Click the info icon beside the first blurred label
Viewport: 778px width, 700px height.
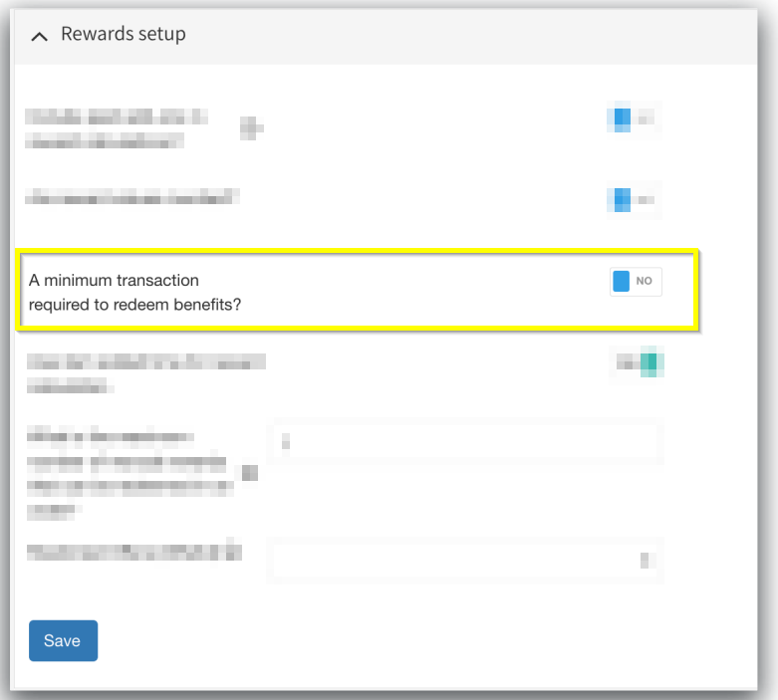click(x=251, y=127)
